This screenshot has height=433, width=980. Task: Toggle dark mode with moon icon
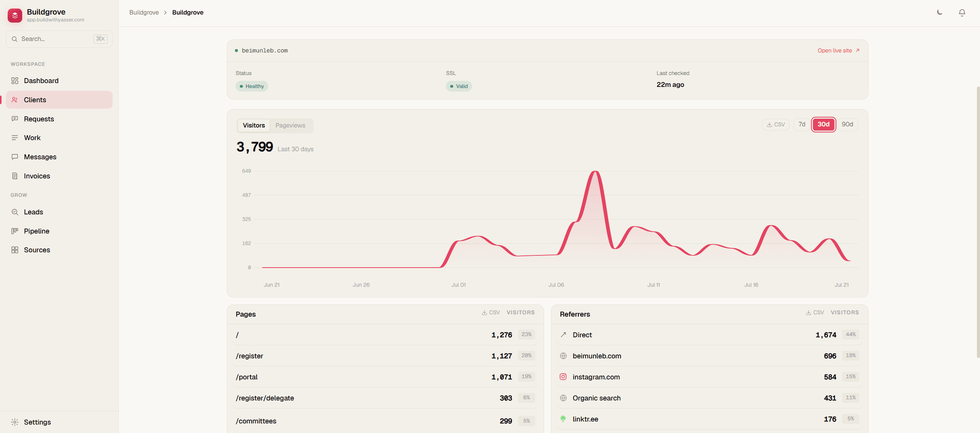tap(940, 13)
